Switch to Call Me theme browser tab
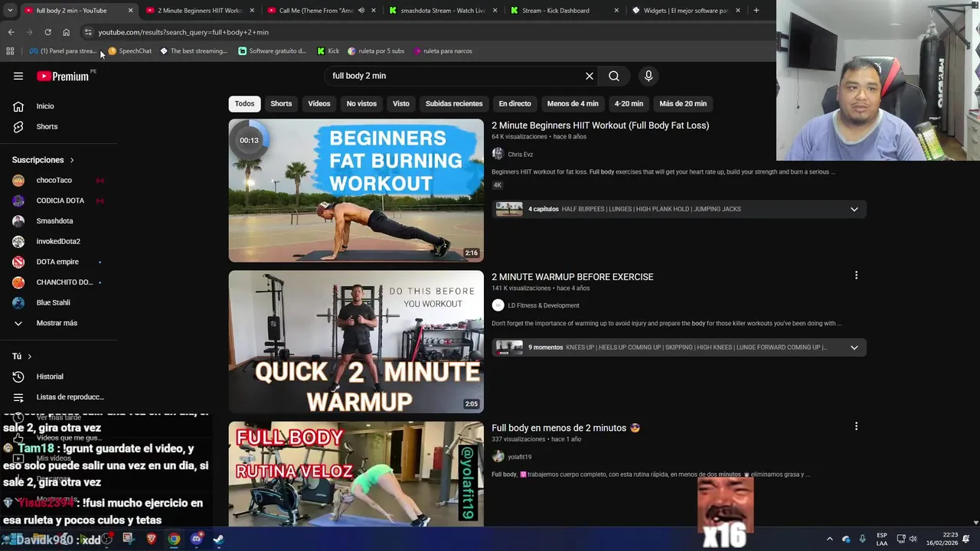The image size is (980, 551). click(322, 11)
